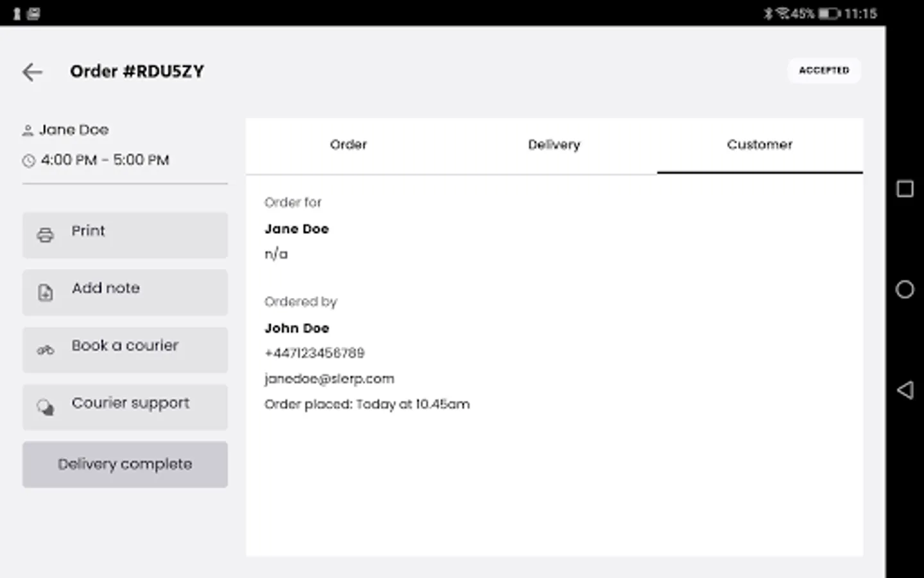Click the printer icon
The height and width of the screenshot is (578, 924).
pyautogui.click(x=45, y=235)
